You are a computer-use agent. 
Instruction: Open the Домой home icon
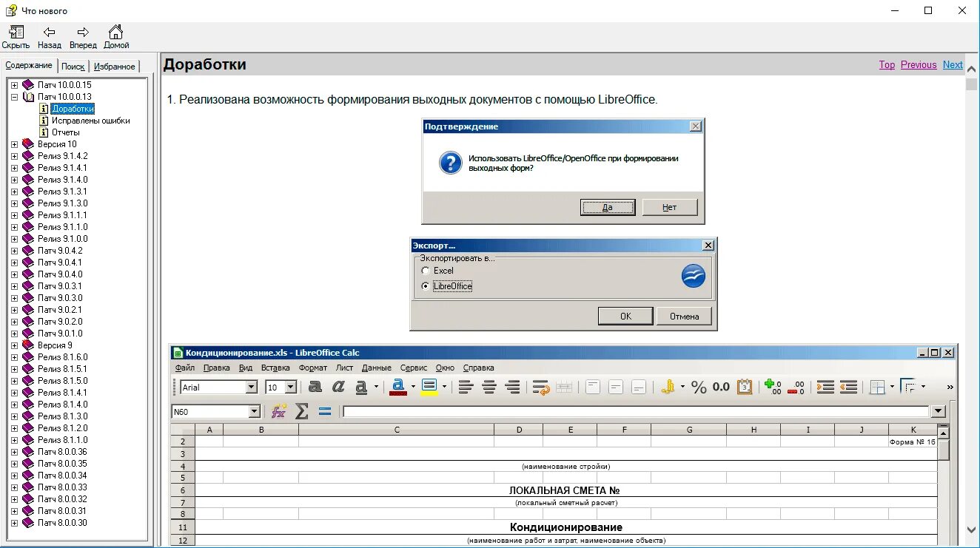click(116, 33)
